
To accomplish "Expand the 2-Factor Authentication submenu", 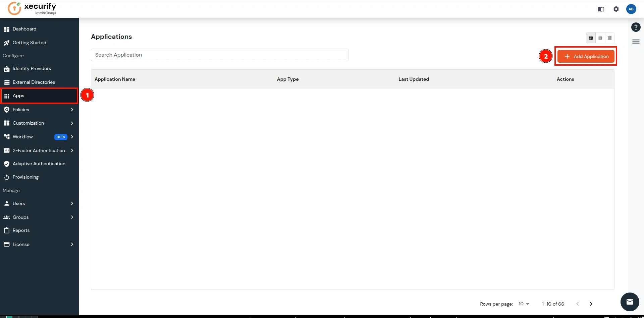I will pos(38,150).
